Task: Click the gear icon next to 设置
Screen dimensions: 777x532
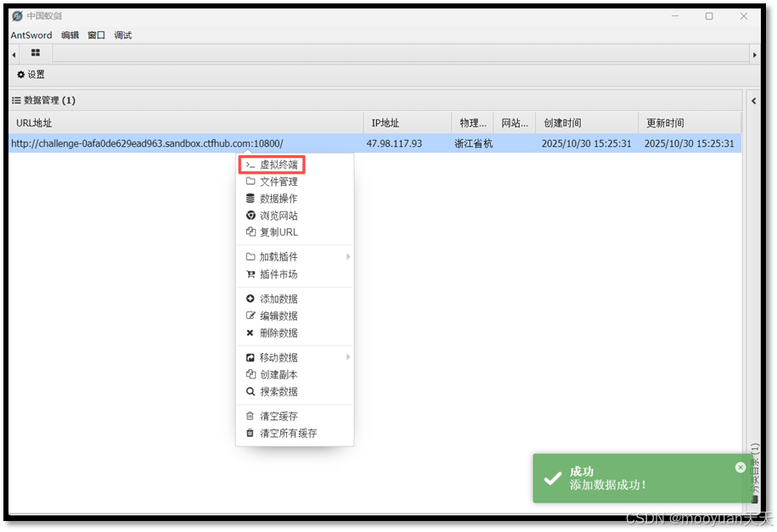Action: (x=21, y=75)
